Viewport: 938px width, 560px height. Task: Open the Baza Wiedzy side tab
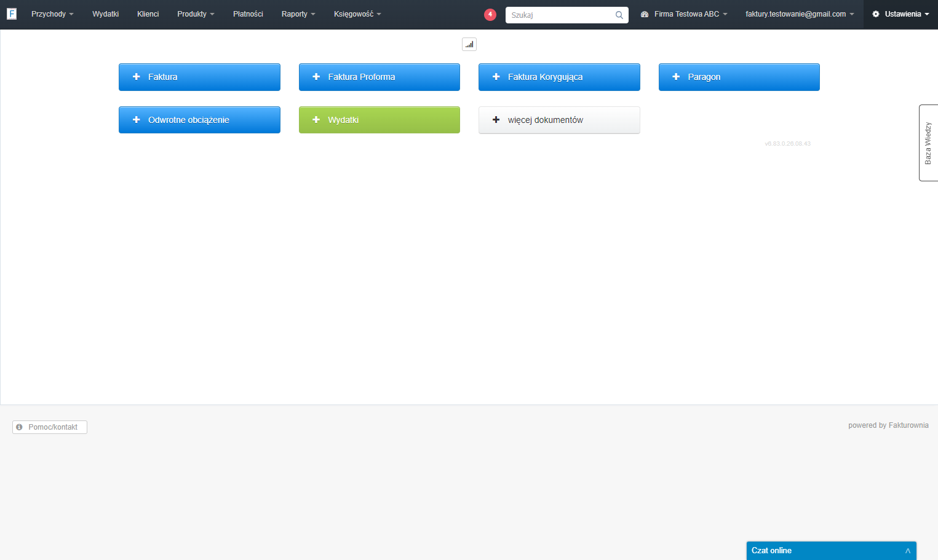(928, 143)
